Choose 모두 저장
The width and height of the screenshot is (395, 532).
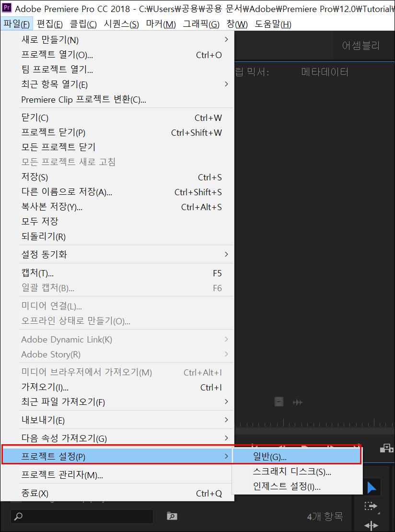click(117, 222)
